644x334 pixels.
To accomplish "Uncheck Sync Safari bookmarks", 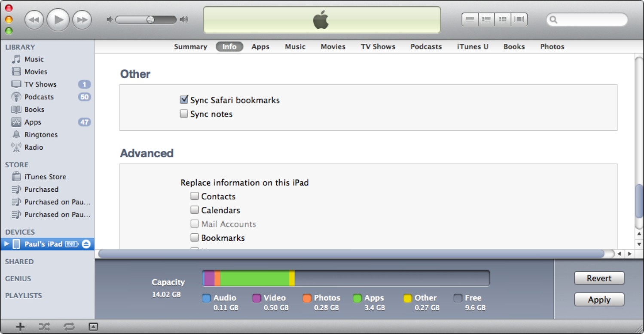I will point(184,100).
